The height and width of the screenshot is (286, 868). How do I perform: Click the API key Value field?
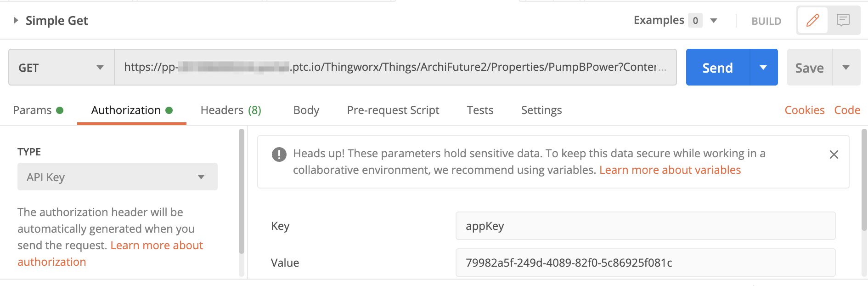645,263
